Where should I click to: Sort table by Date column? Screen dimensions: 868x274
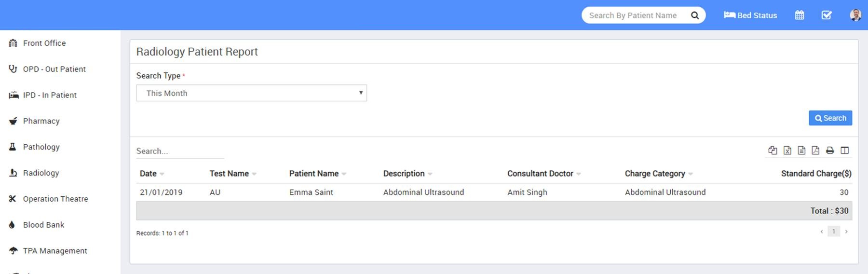[x=149, y=174]
